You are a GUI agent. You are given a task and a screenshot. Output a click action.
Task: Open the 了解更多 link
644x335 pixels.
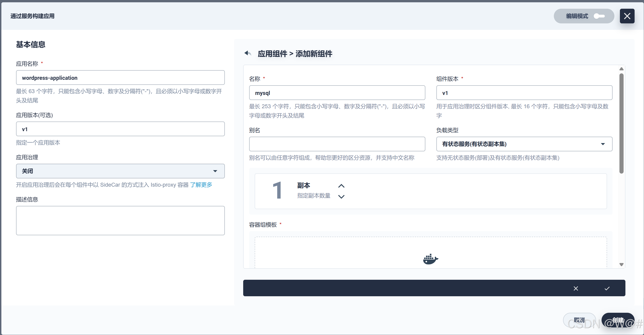pos(201,185)
